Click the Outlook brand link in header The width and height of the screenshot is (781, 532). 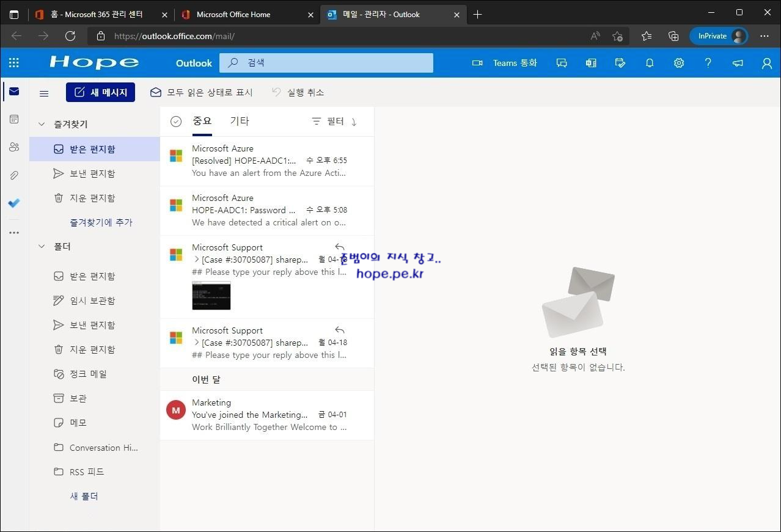tap(194, 63)
